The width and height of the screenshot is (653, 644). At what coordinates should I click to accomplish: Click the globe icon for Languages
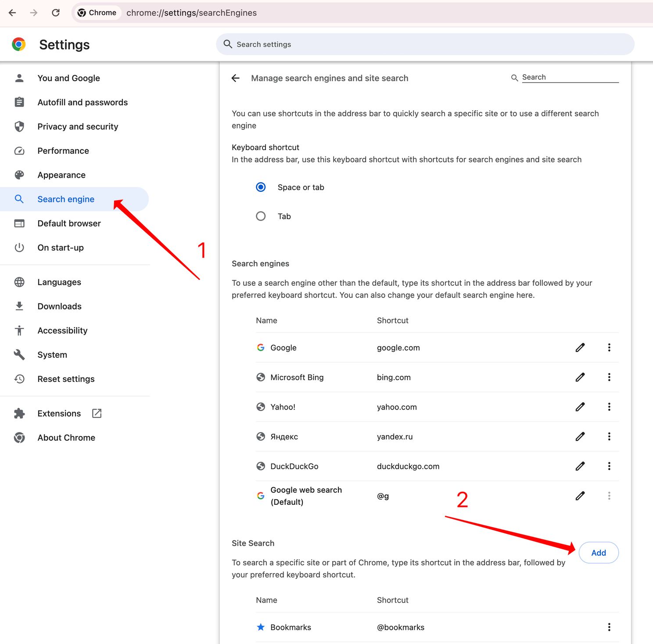[19, 282]
